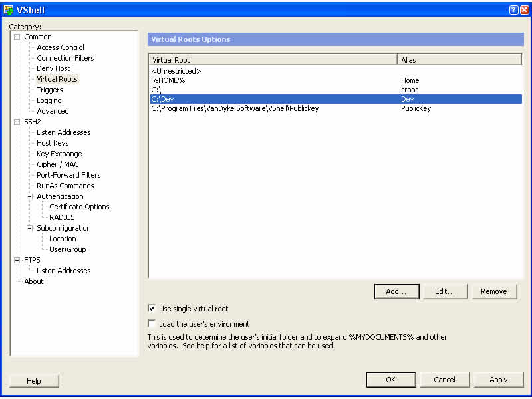The image size is (532, 399).
Task: Select the Authentication tree label
Action: (60, 196)
